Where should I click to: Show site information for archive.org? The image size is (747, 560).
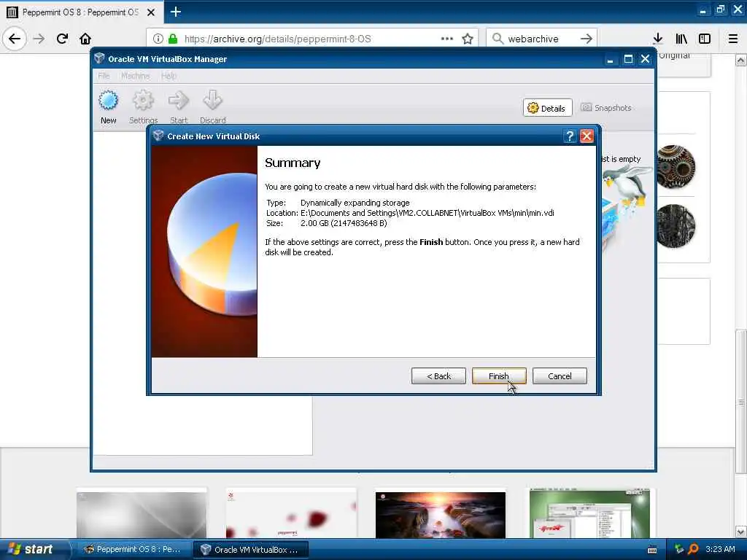coord(158,39)
